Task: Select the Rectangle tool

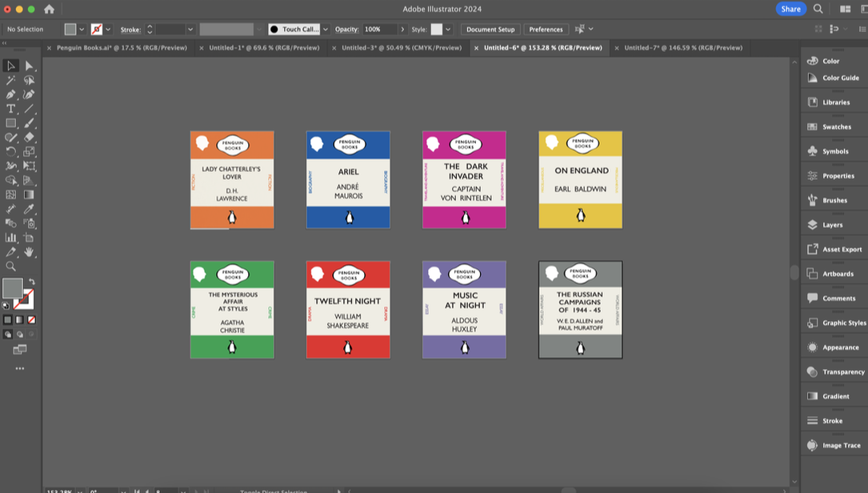Action: (x=10, y=123)
